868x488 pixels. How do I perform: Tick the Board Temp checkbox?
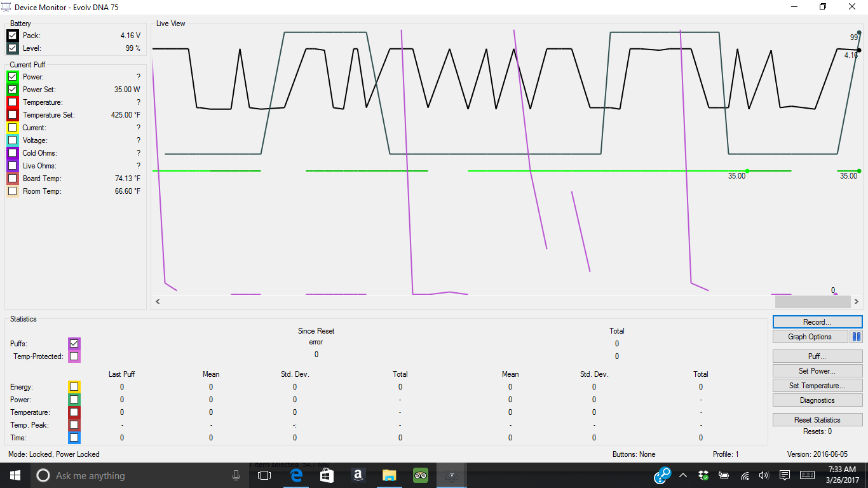click(x=12, y=179)
